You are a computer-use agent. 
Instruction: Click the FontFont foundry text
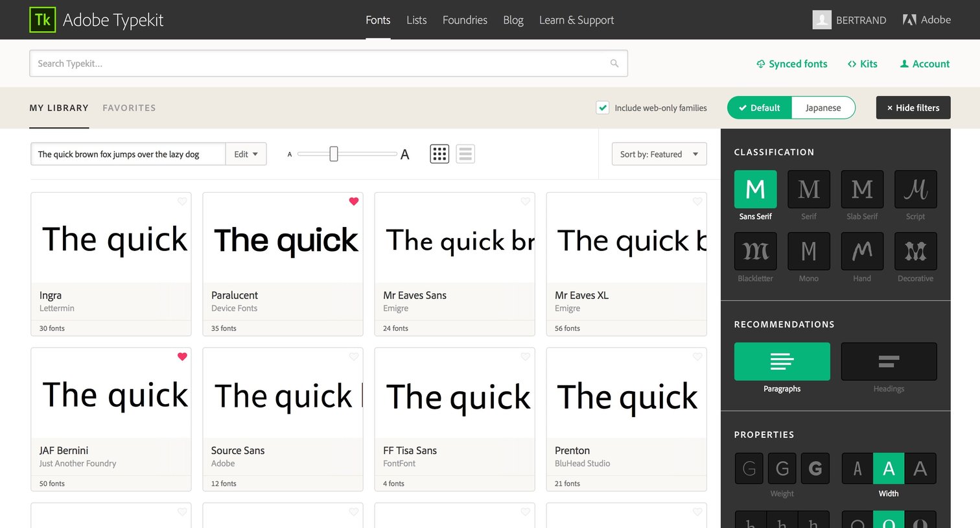click(x=399, y=463)
